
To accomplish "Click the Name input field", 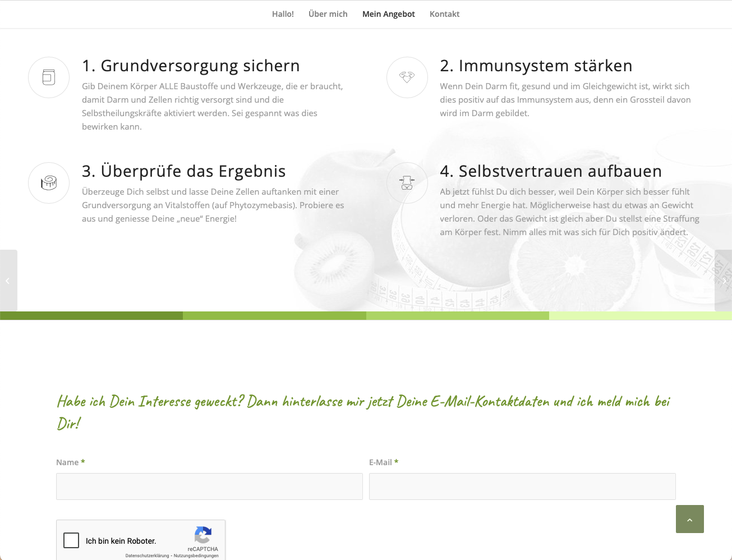I will tap(209, 486).
